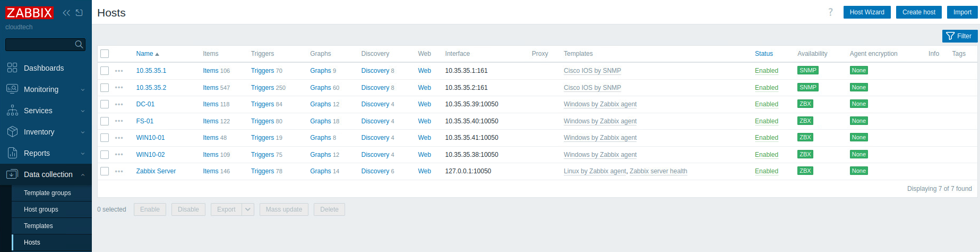Open the Zabbix server health template link
The width and height of the screenshot is (980, 252).
(x=658, y=171)
